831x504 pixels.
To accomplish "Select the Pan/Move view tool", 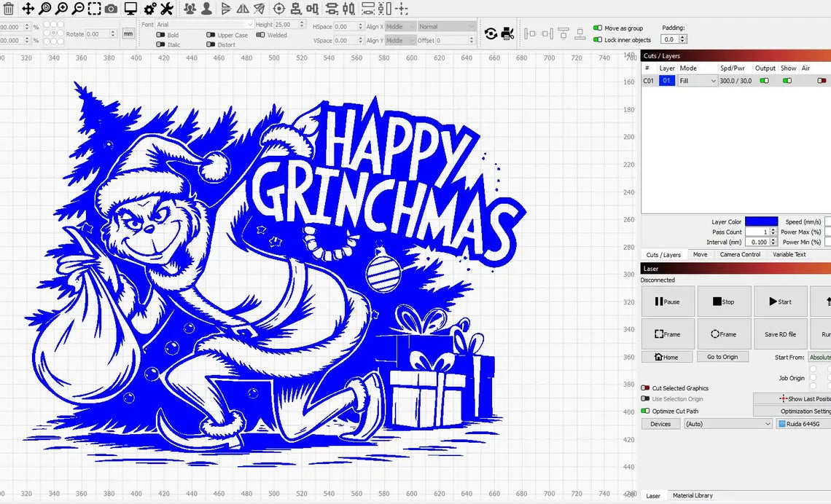I will coord(28,9).
